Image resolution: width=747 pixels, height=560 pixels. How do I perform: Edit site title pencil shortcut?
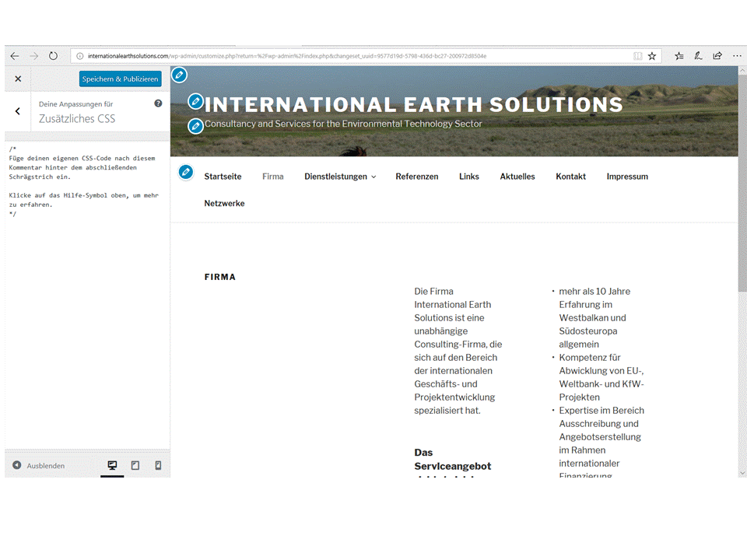(195, 101)
